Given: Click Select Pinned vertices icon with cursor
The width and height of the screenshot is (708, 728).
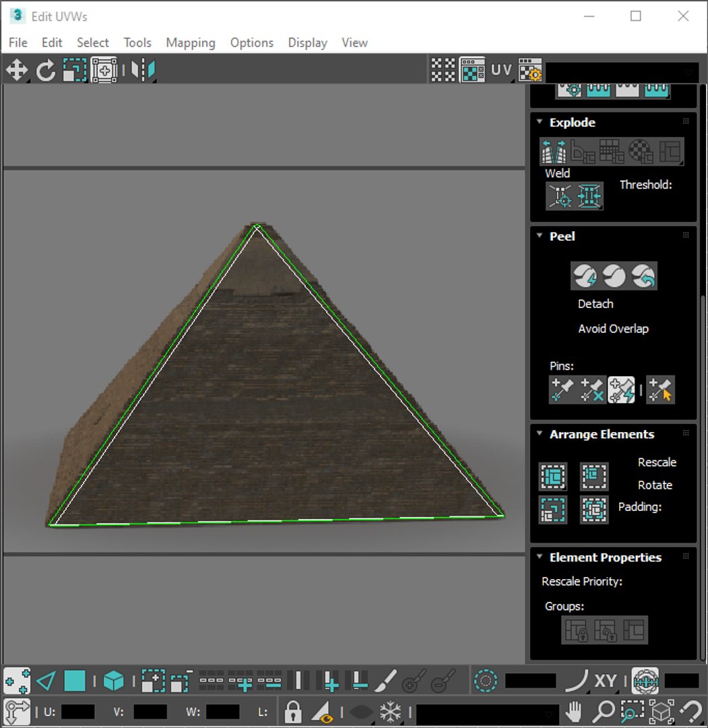Looking at the screenshot, I should pyautogui.click(x=660, y=390).
